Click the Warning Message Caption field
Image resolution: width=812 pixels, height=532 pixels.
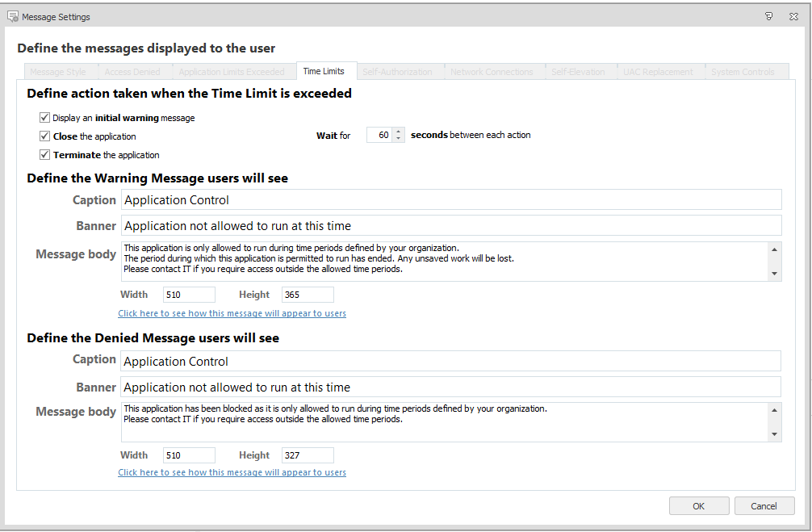pyautogui.click(x=451, y=200)
